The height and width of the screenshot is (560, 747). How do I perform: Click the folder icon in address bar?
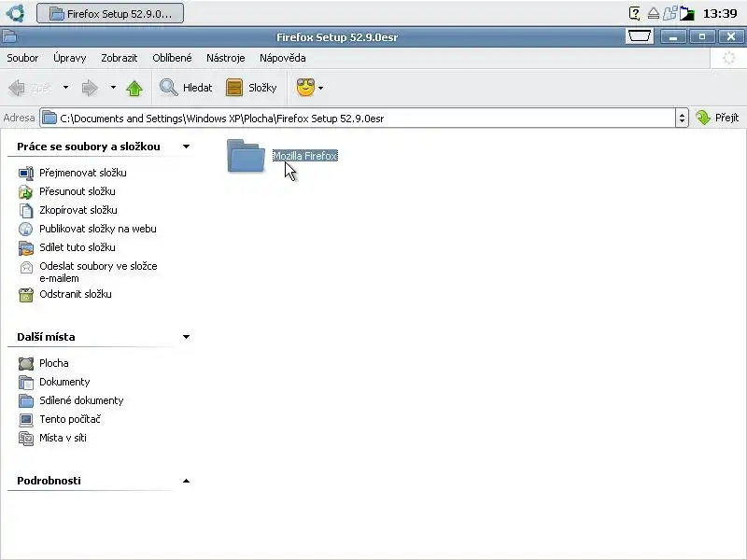click(49, 118)
